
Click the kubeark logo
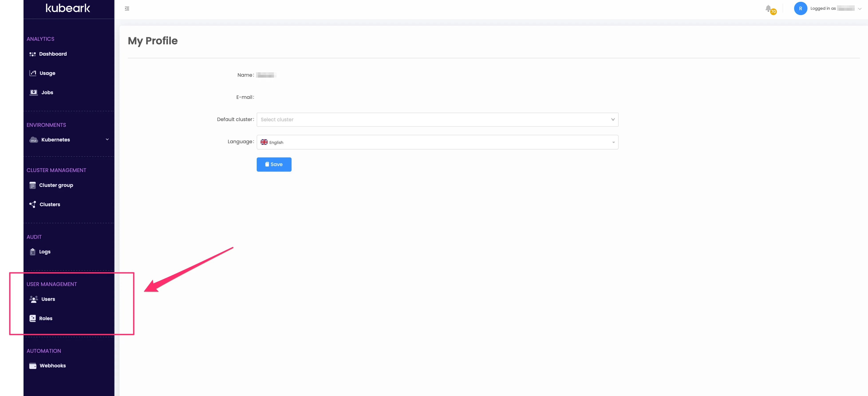tap(68, 8)
